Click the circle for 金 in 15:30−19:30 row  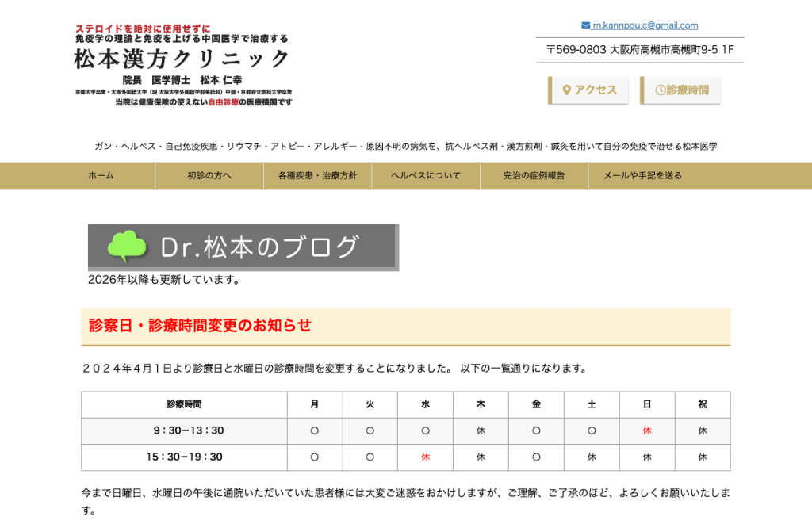pos(537,457)
